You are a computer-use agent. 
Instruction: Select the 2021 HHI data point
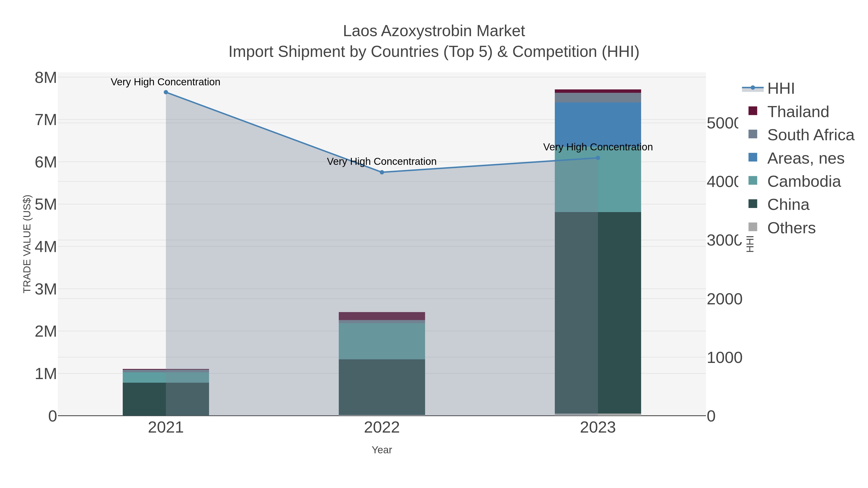(x=166, y=92)
